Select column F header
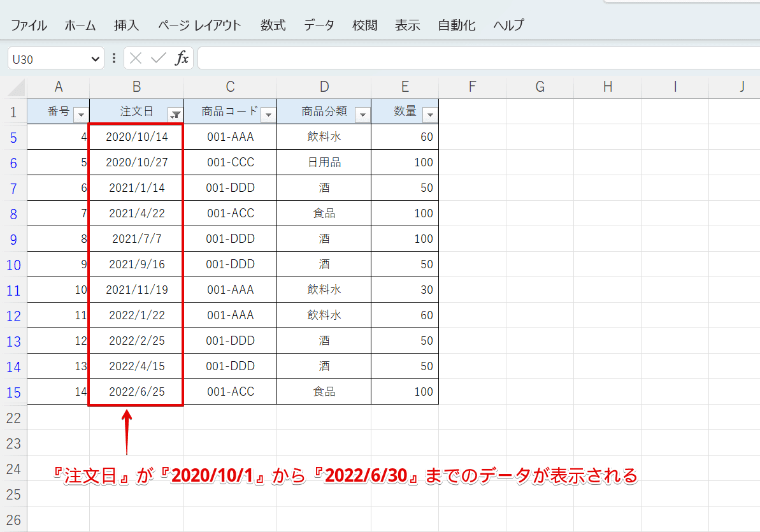Image resolution: width=760 pixels, height=532 pixels. 473,87
